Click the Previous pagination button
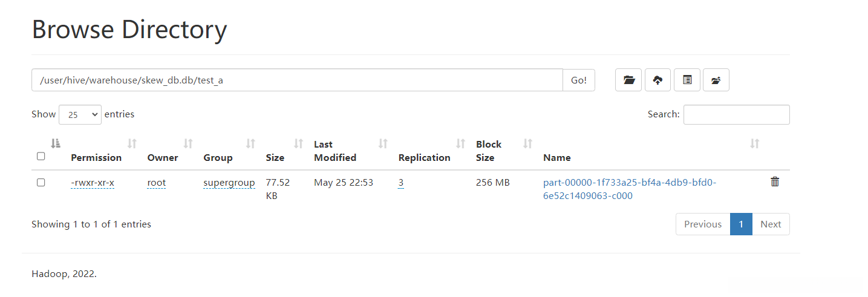Image resolution: width=868 pixels, height=297 pixels. 703,224
